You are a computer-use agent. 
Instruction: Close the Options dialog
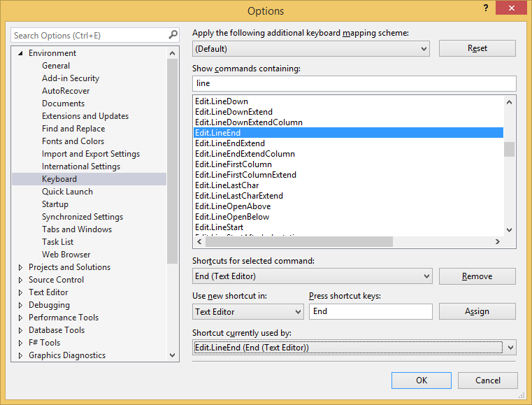click(511, 8)
